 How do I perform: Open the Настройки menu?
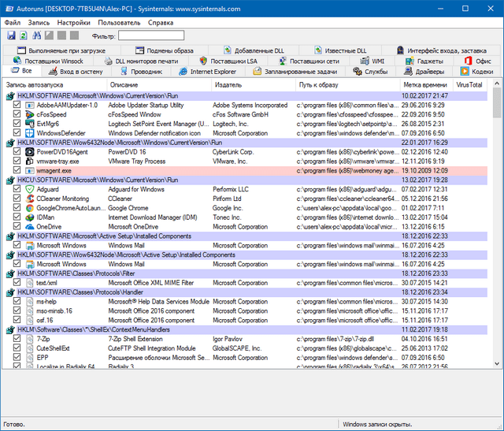(72, 23)
